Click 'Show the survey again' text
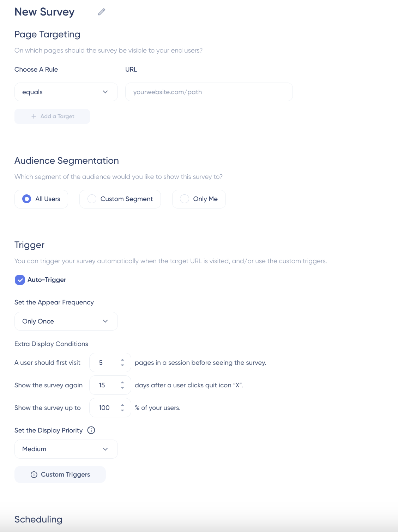 pos(48,385)
